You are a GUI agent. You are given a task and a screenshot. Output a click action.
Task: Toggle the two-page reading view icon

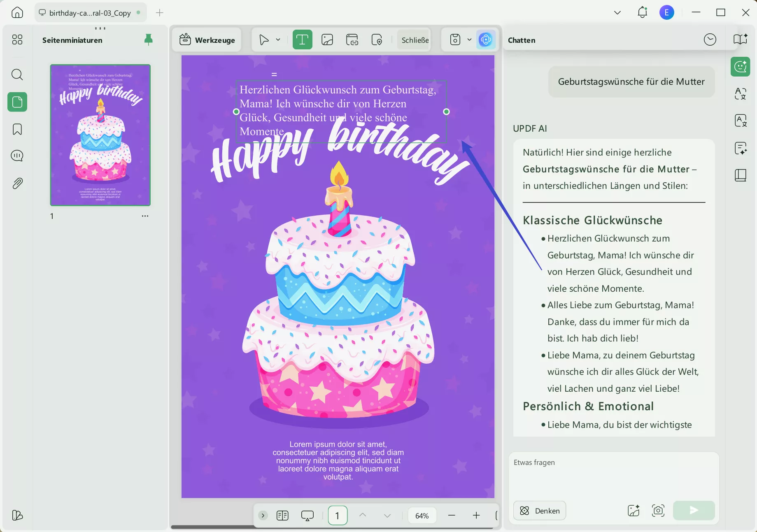283,515
